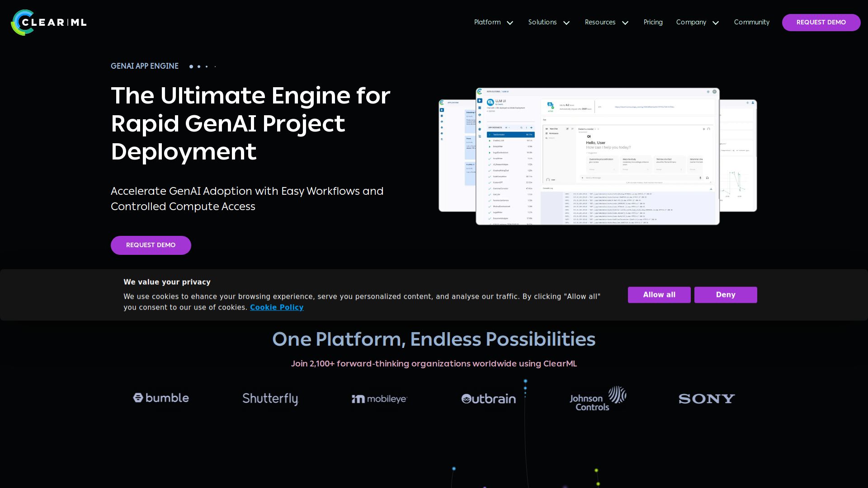Click the Shutterfly logo
The height and width of the screenshot is (488, 868).
pos(270,399)
